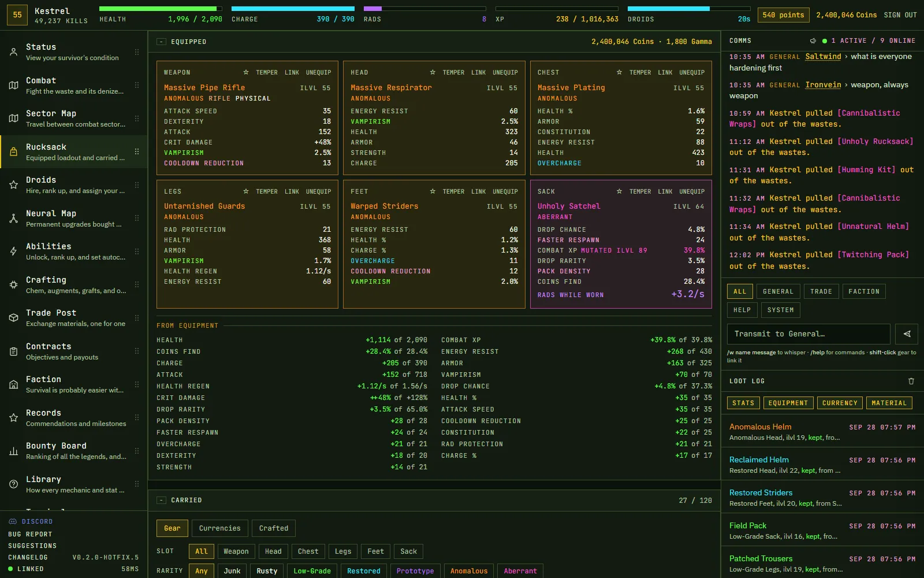The height and width of the screenshot is (578, 924).
Task: Switch to the Crafted tab
Action: click(x=274, y=528)
